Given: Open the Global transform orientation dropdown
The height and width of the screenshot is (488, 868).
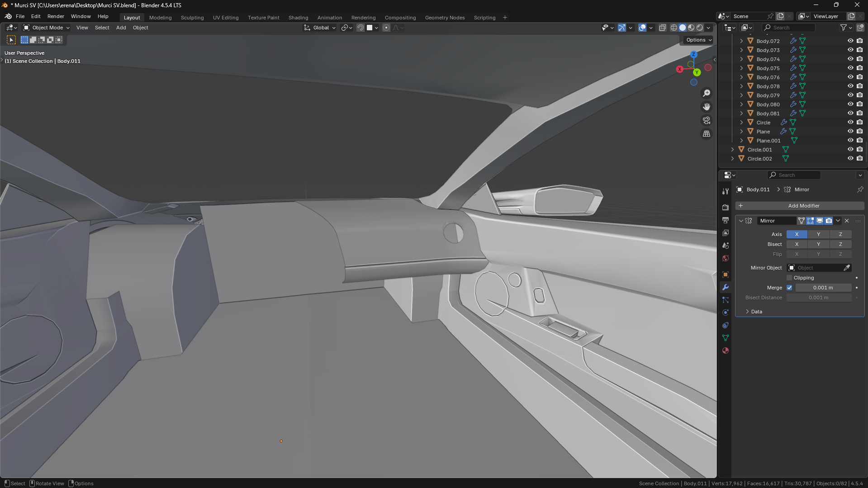Looking at the screenshot, I should (320, 28).
